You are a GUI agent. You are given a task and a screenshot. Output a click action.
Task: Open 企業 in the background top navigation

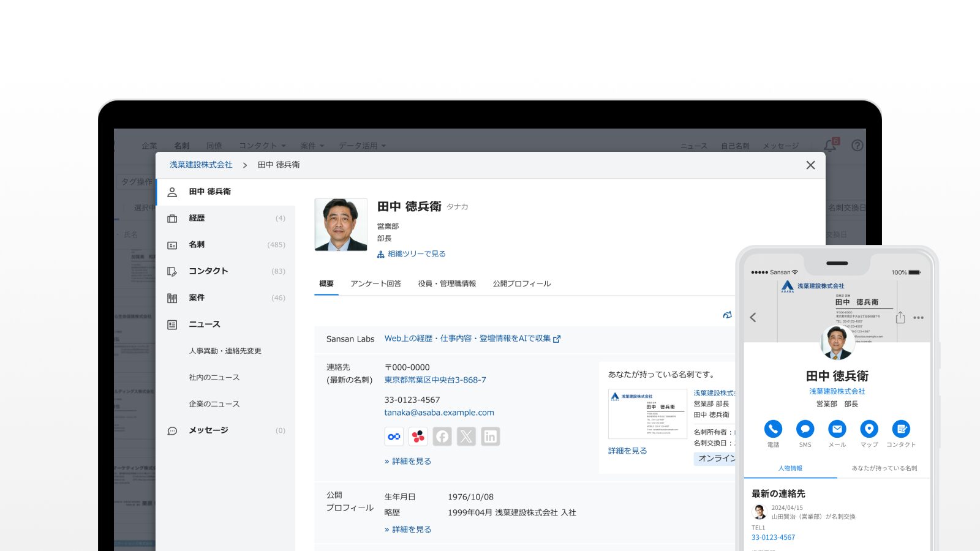point(149,146)
